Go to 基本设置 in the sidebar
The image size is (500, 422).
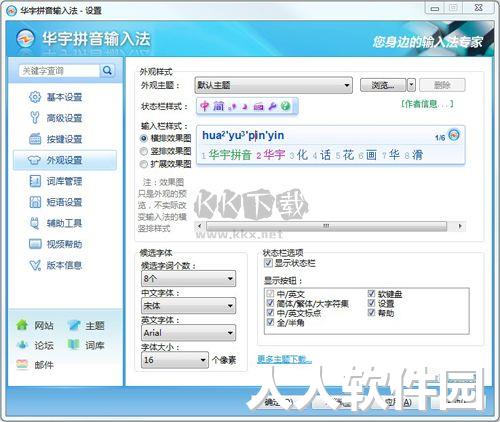(64, 97)
